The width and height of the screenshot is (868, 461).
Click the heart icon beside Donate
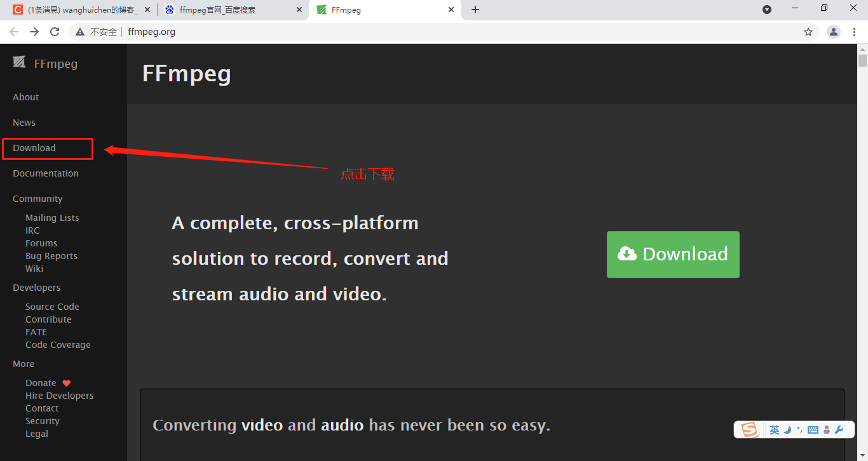click(x=67, y=383)
